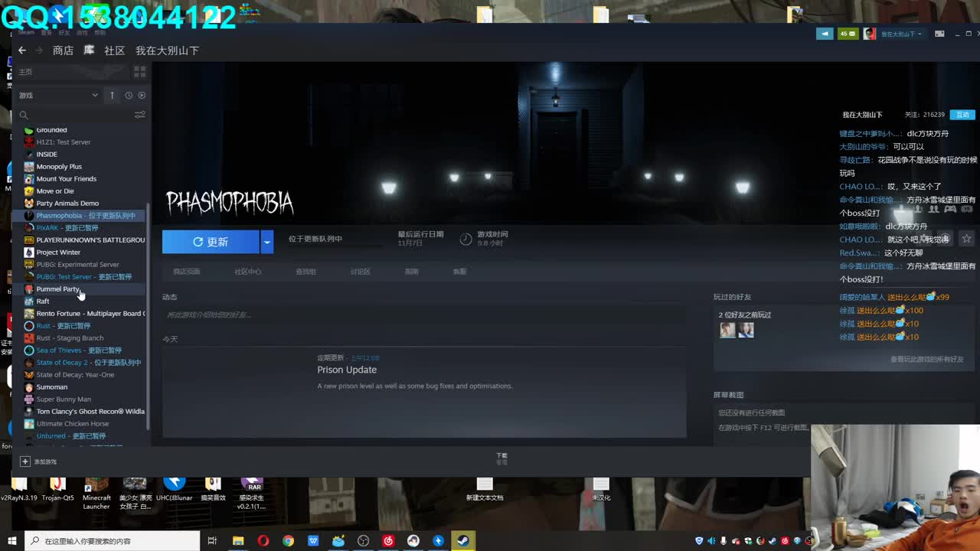Open the 讨论区 discussions tab

click(x=360, y=272)
